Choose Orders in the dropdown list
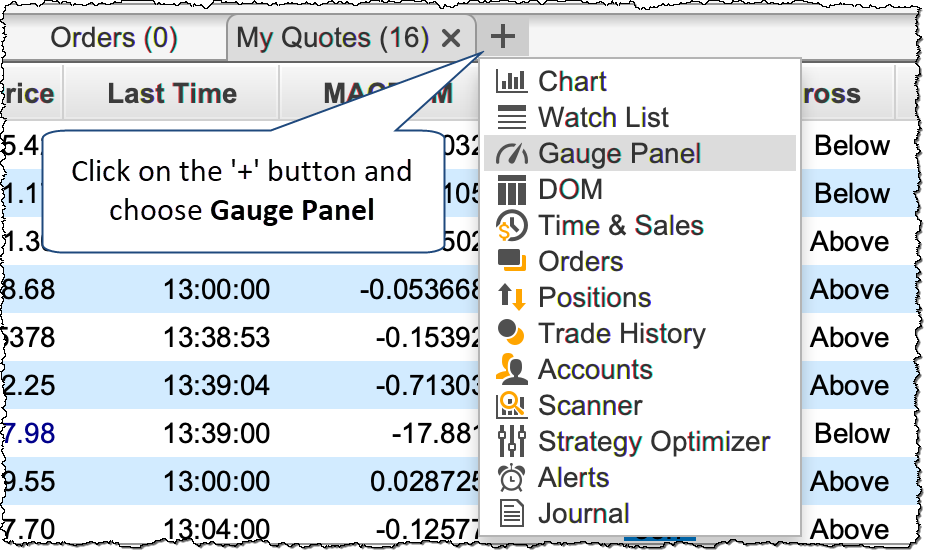The image size is (927, 553). [x=580, y=262]
